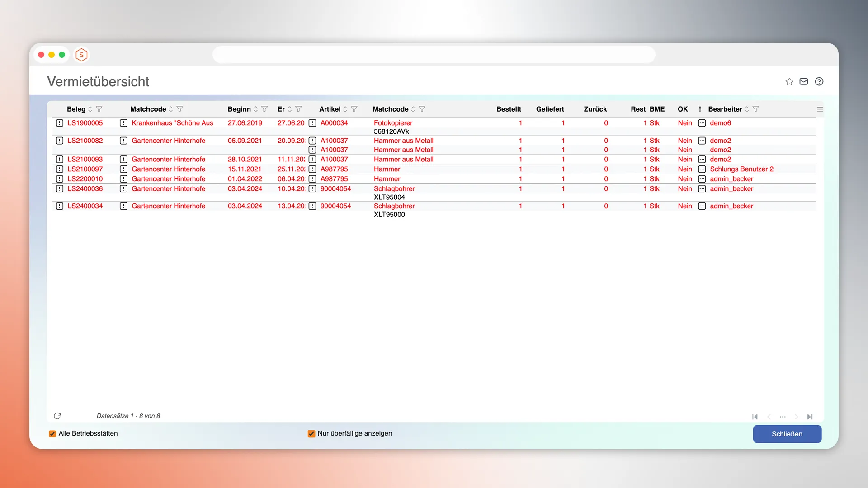Toggle sort arrows on Artikel column

pos(345,109)
